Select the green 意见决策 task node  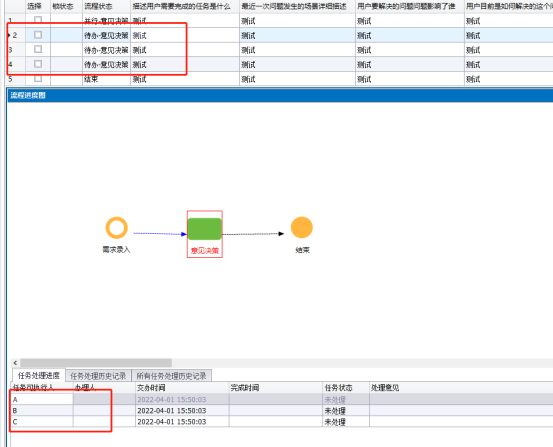(x=205, y=229)
